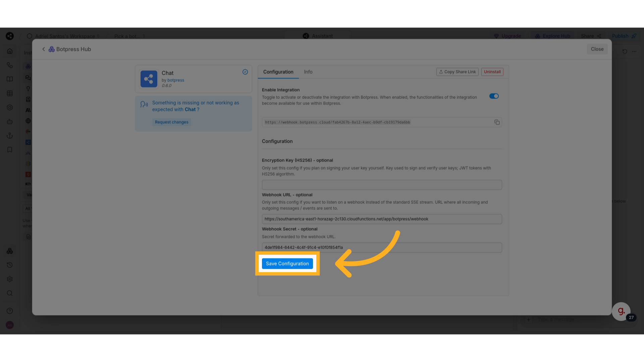Open the robot agents icon in sidebar
This screenshot has height=362, width=644.
10,121
